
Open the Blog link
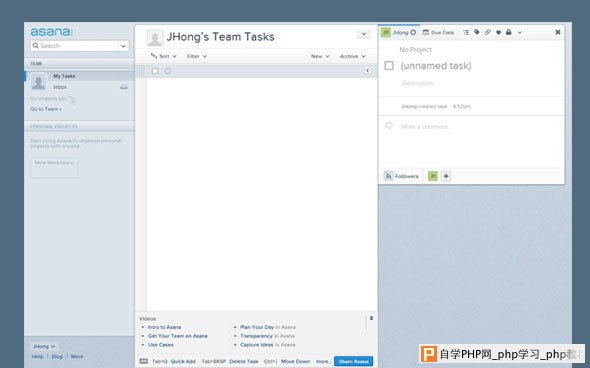click(x=57, y=356)
